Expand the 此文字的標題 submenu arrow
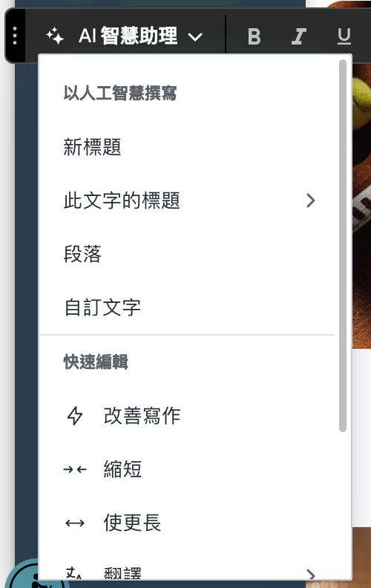Viewport: 371px width, 588px height. click(311, 200)
